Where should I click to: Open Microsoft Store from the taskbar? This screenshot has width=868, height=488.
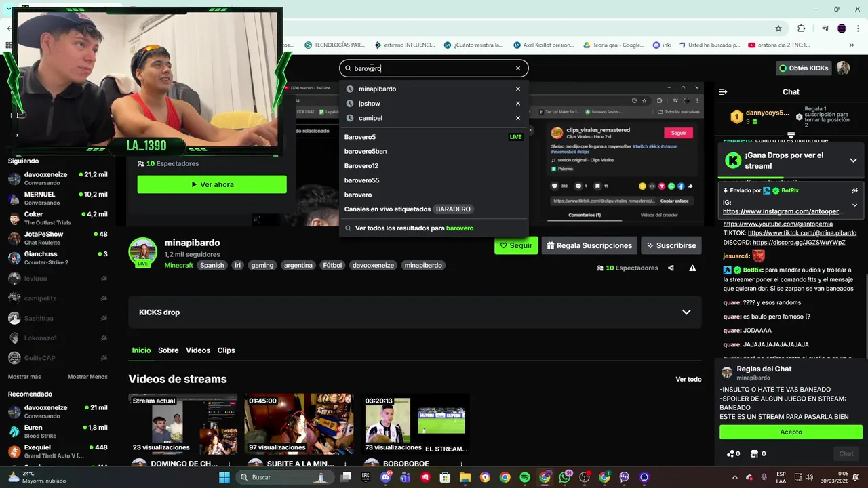(446, 477)
